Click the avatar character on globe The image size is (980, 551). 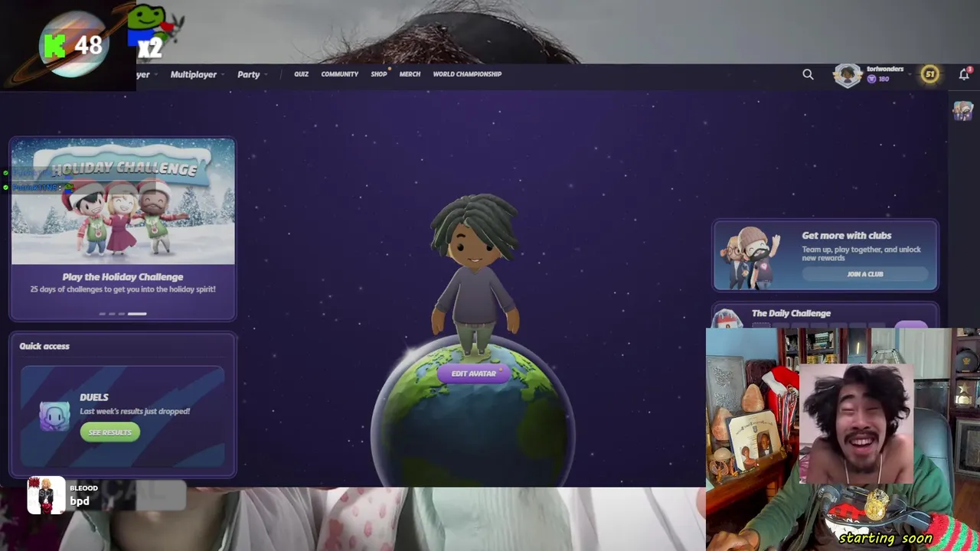(x=475, y=275)
